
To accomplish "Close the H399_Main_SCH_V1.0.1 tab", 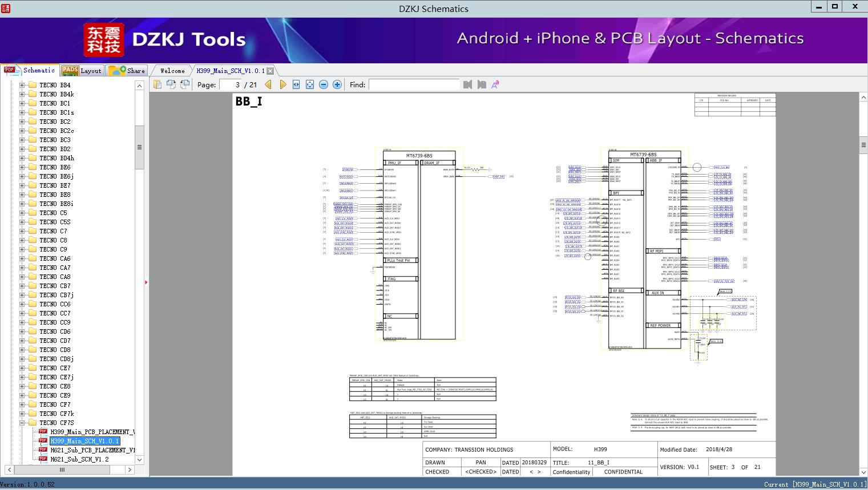I will tap(271, 71).
